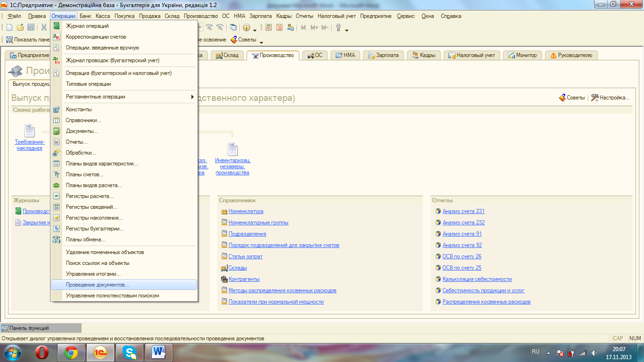Click the Обработки... menu icon
The height and width of the screenshot is (362, 644).
pos(57,153)
